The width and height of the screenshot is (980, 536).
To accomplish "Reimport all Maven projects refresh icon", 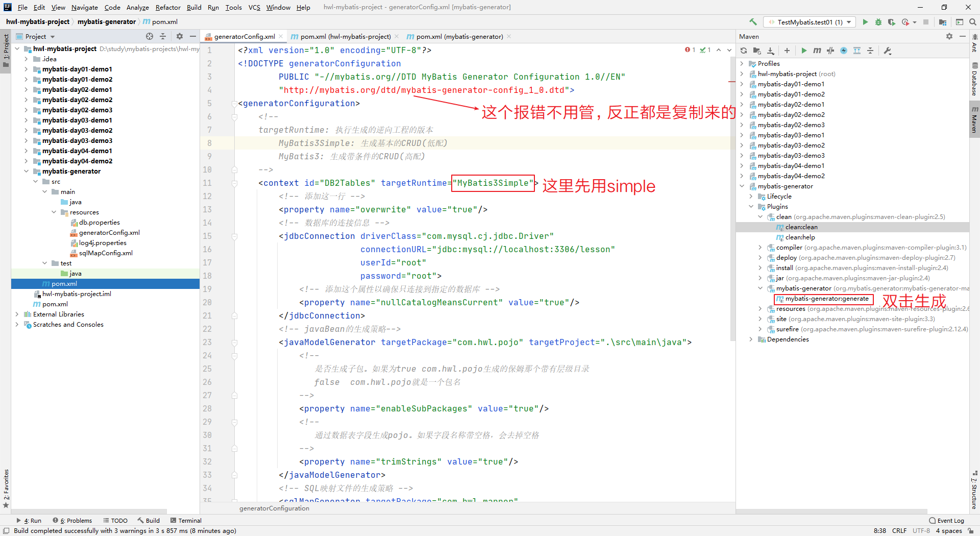I will pos(744,51).
